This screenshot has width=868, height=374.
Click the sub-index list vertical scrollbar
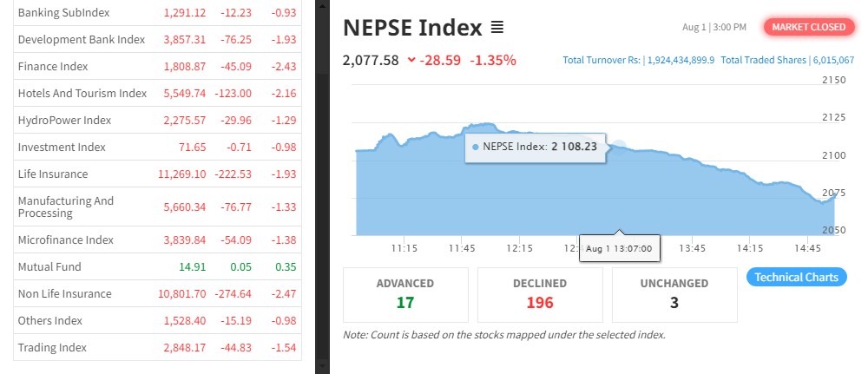click(321, 174)
